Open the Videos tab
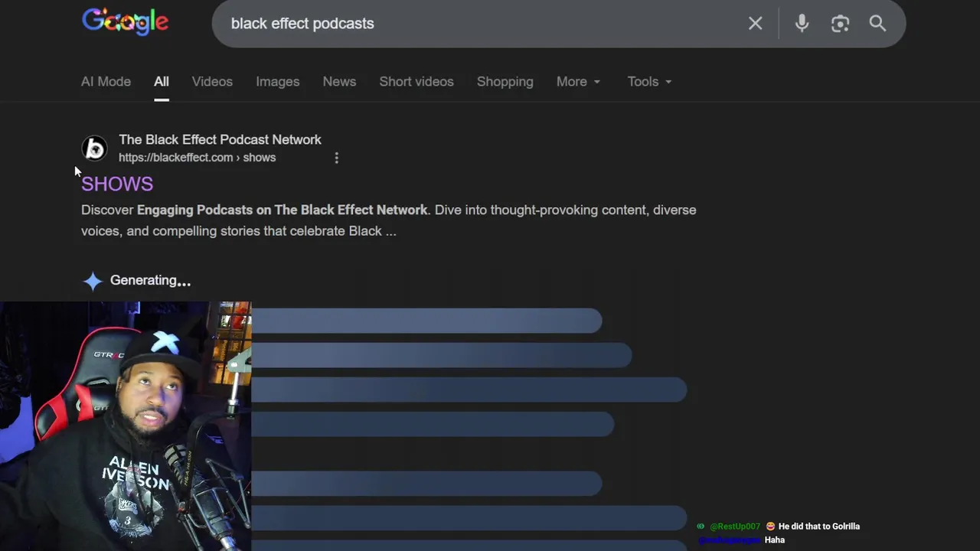This screenshot has height=551, width=980. [x=212, y=81]
